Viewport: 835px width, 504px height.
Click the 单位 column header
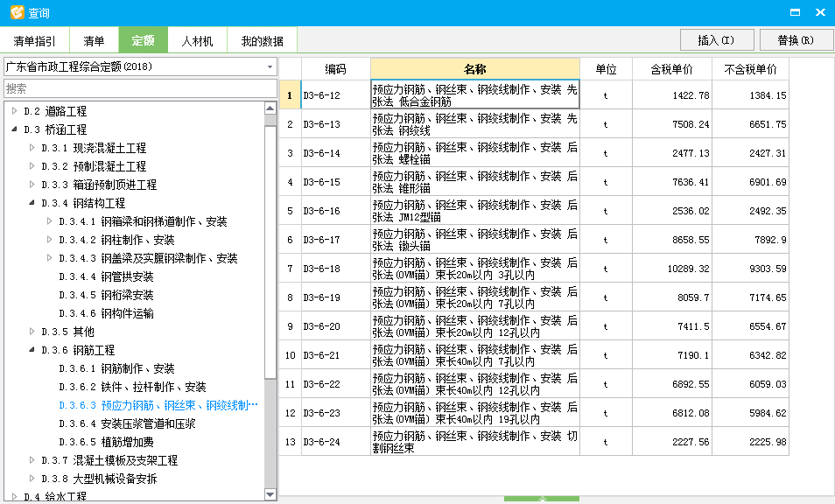click(606, 69)
